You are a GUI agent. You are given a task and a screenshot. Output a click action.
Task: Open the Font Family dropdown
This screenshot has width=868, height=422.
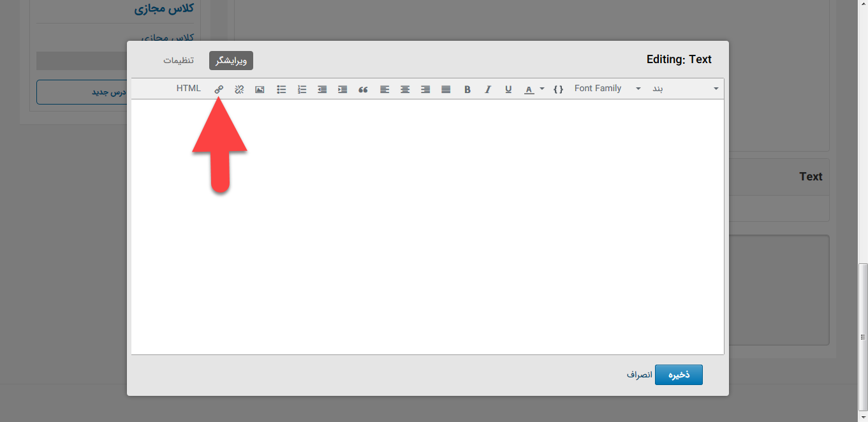pyautogui.click(x=607, y=89)
